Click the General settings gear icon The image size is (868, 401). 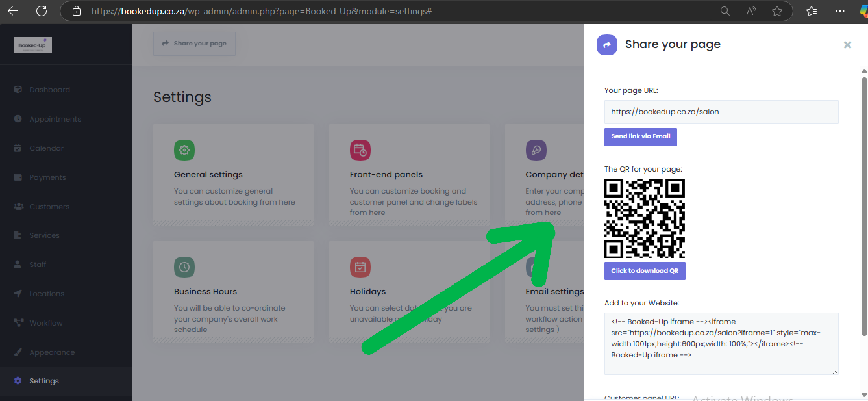pyautogui.click(x=184, y=150)
